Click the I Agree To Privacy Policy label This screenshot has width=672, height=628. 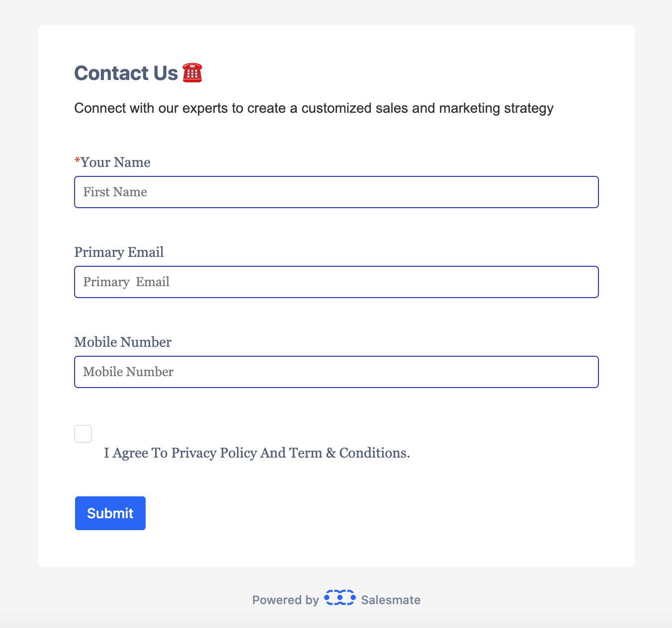257,453
